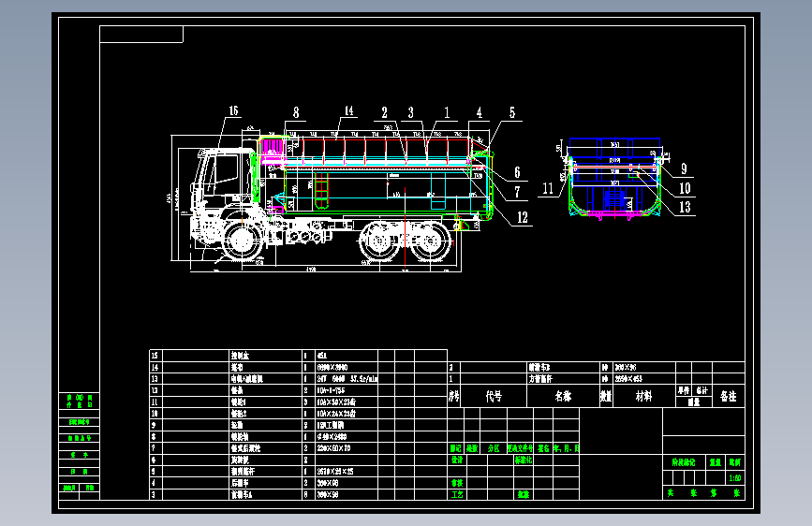Click callout number 11 beside the rear view

548,188
